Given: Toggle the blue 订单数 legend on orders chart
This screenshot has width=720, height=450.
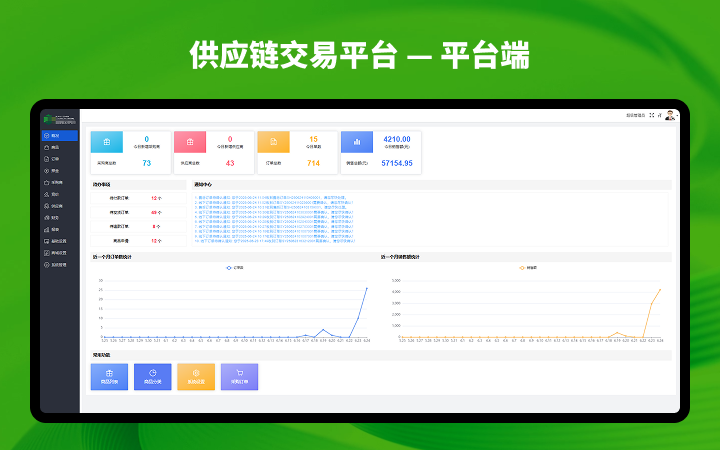Looking at the screenshot, I should (234, 267).
